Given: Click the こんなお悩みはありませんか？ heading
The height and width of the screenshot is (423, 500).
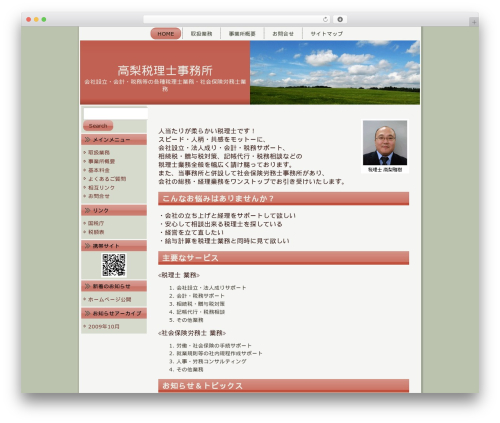Looking at the screenshot, I should 218,198.
